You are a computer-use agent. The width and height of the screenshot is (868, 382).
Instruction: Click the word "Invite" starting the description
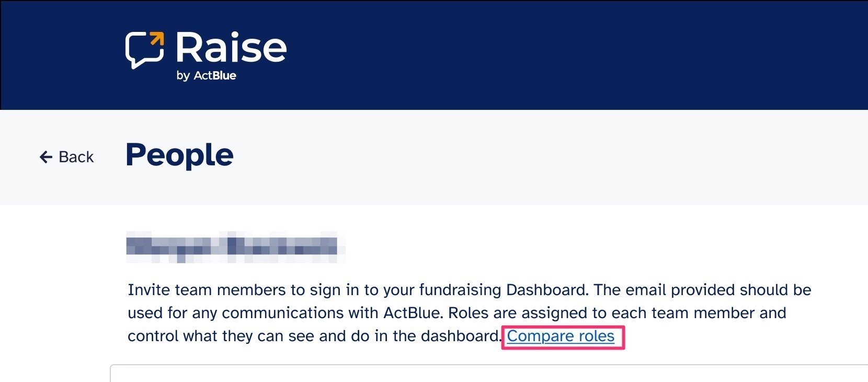click(x=149, y=290)
